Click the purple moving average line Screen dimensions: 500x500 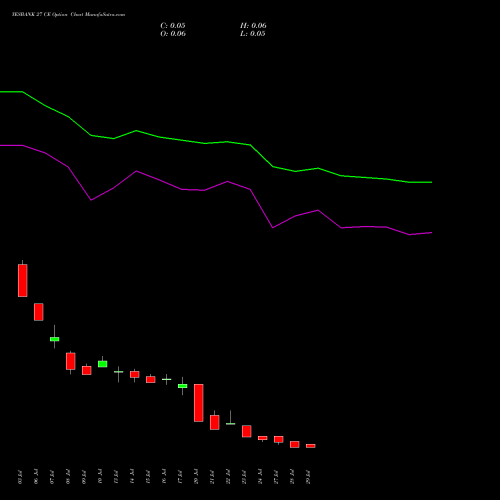[x=216, y=186]
